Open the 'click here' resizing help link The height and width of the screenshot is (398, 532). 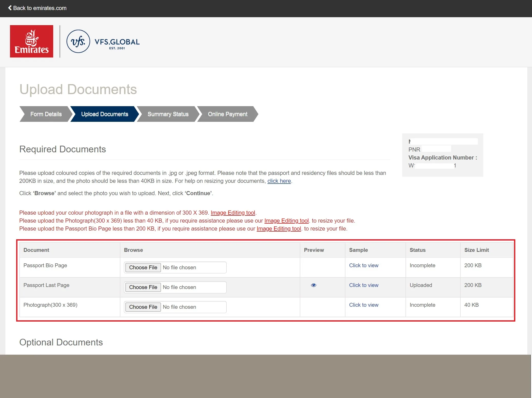279,181
